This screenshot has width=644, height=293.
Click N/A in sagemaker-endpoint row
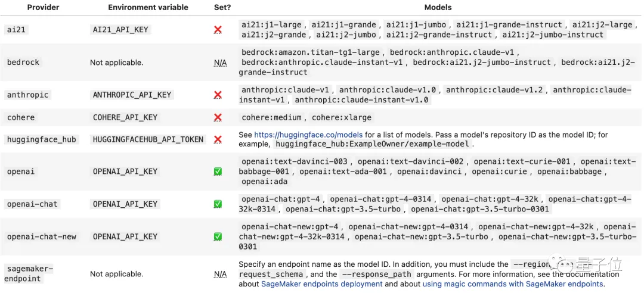(x=220, y=274)
